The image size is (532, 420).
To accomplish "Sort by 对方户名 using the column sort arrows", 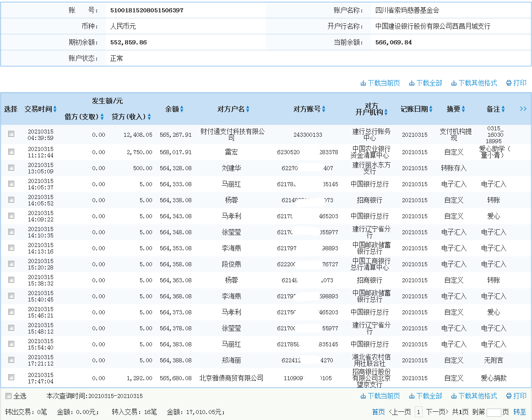I will click(x=248, y=109).
